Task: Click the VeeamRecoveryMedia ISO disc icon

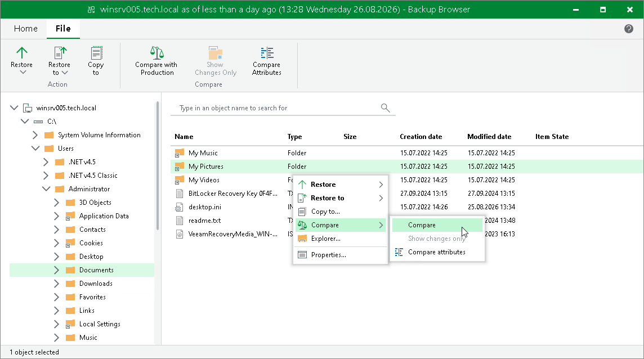Action: click(180, 234)
